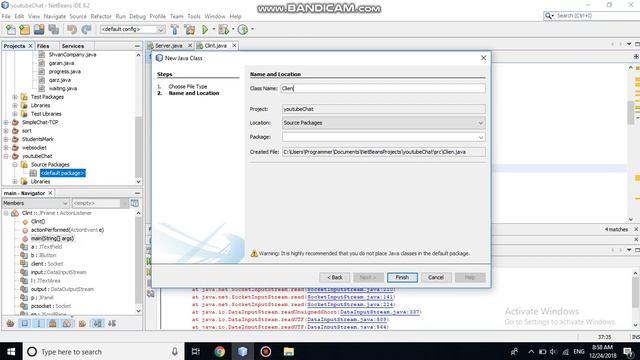Open the Refactor menu
640x360 pixels.
pos(101,16)
